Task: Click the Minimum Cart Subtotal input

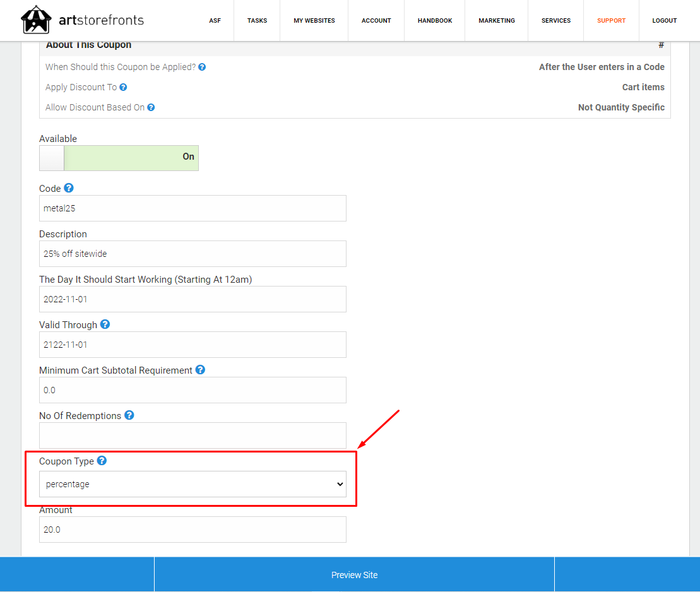Action: (193, 390)
